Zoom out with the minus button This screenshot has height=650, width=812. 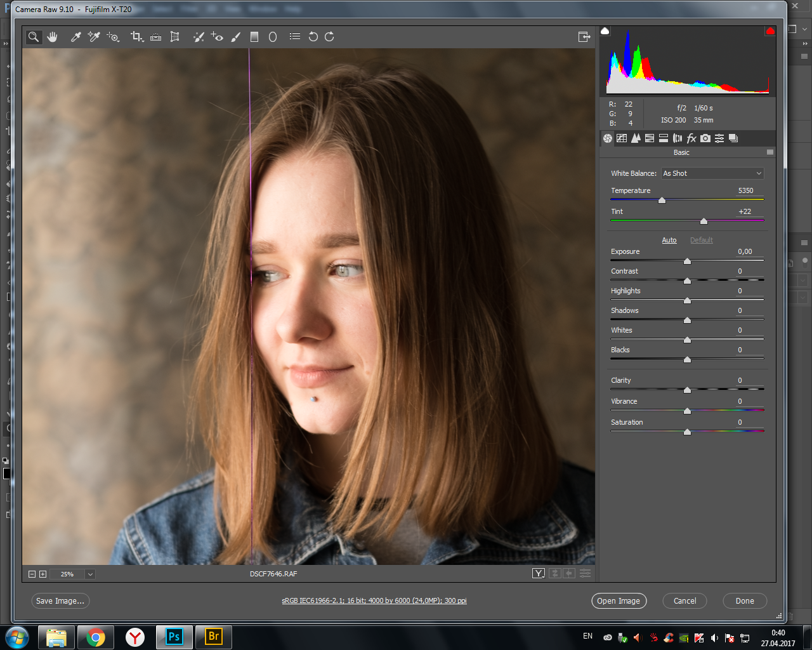tap(32, 574)
